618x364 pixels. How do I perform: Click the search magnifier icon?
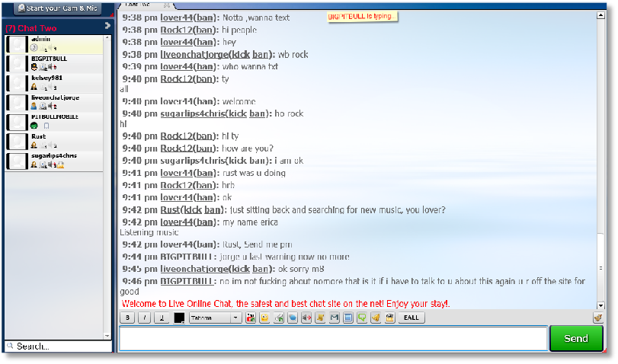pos(10,346)
